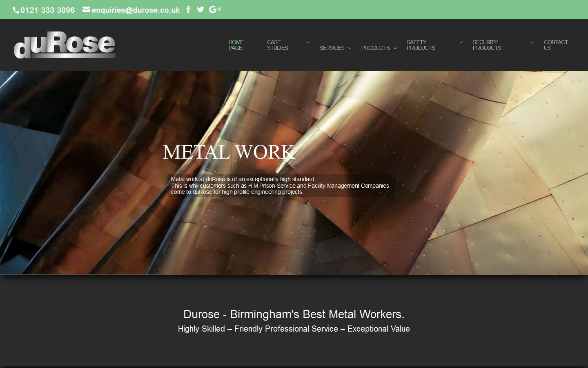Click the METAL WORK slide heading
This screenshot has width=588, height=368.
pyautogui.click(x=229, y=152)
